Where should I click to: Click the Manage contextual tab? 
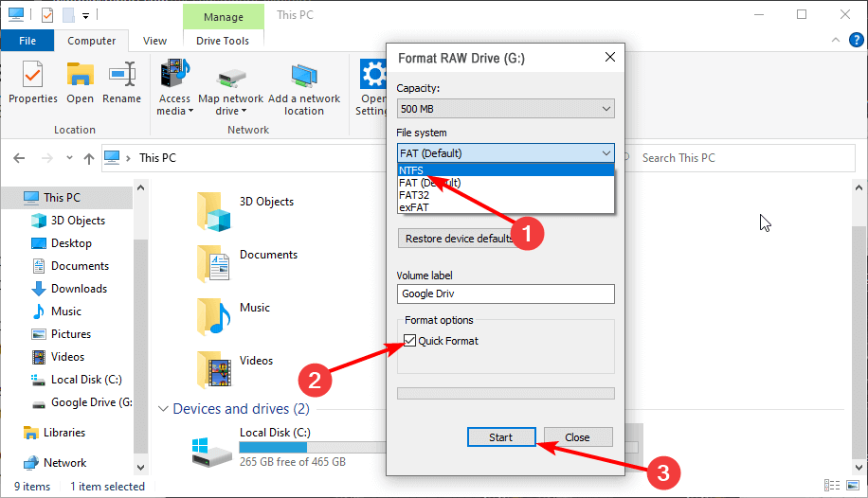223,17
